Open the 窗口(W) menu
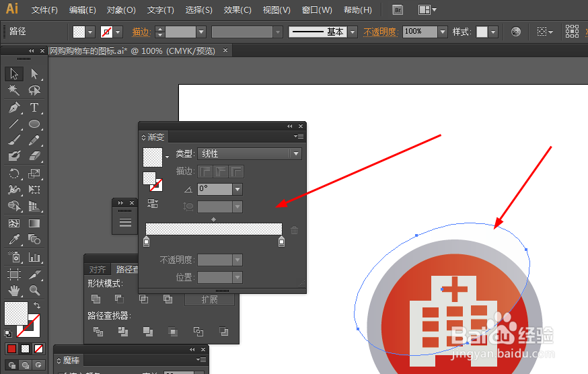 [x=317, y=10]
